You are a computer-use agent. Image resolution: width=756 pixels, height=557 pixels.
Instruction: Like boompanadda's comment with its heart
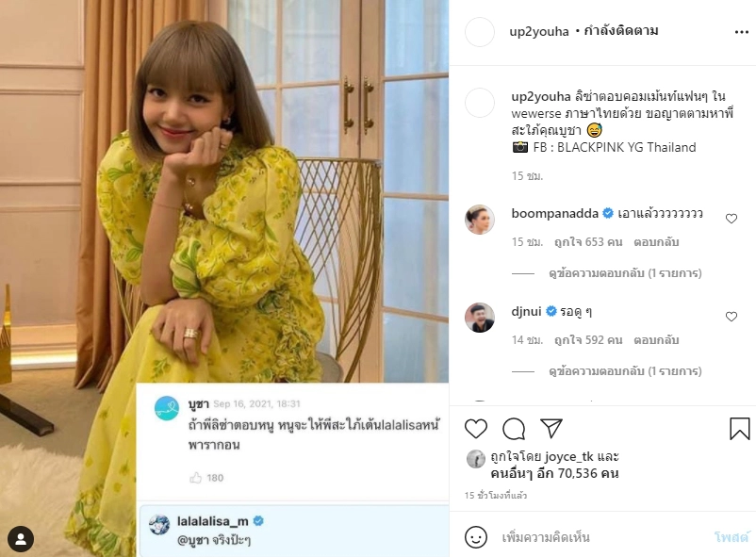tap(731, 217)
